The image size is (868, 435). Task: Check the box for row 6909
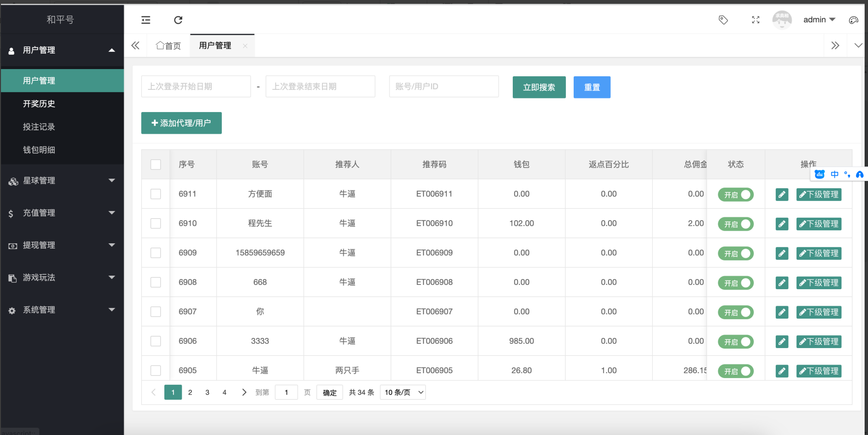[x=156, y=253]
